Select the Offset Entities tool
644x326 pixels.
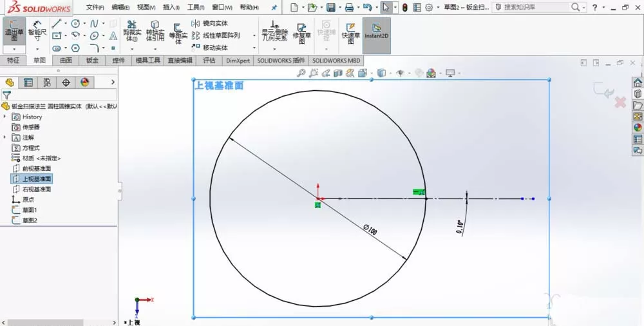(x=178, y=33)
